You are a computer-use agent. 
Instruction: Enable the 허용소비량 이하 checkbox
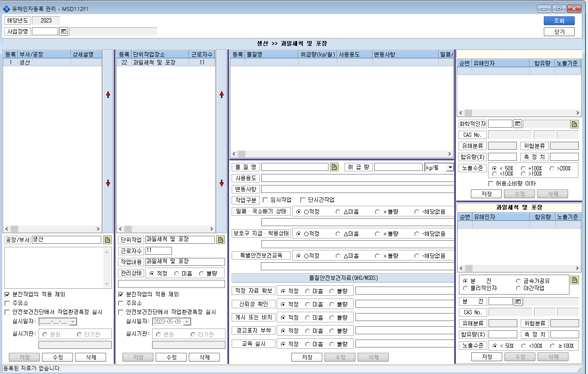491,183
